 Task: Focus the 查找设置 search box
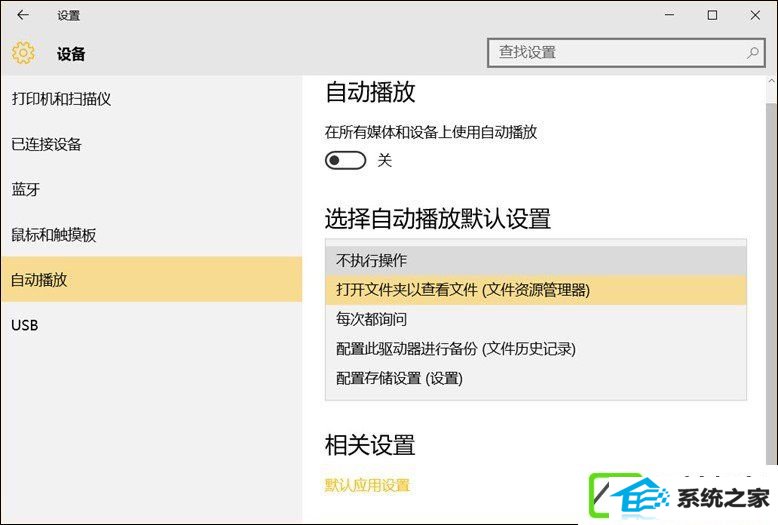[x=626, y=53]
